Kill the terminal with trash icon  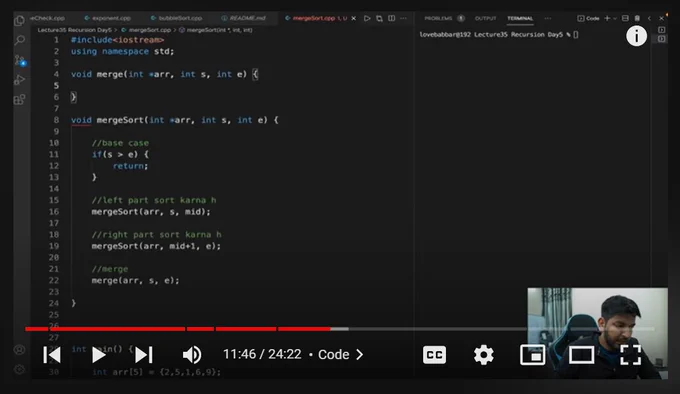(637, 18)
